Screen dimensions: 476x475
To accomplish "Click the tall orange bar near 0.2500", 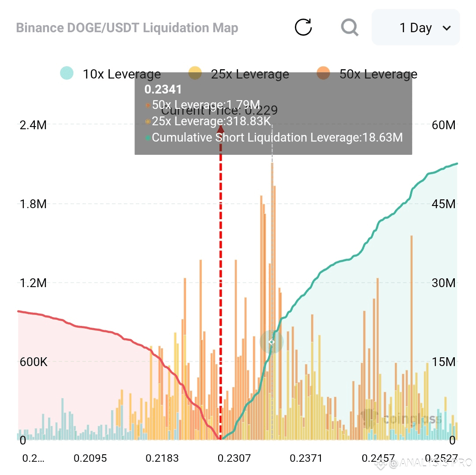I will click(412, 337).
